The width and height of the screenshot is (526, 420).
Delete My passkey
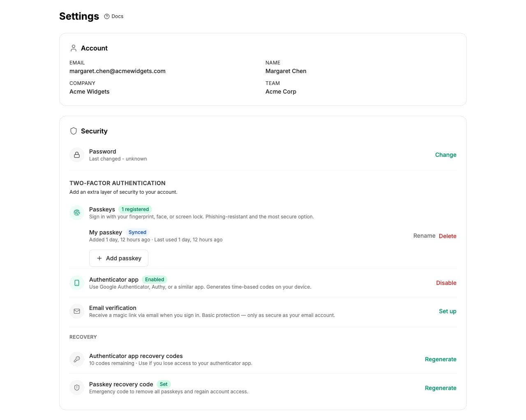click(448, 236)
